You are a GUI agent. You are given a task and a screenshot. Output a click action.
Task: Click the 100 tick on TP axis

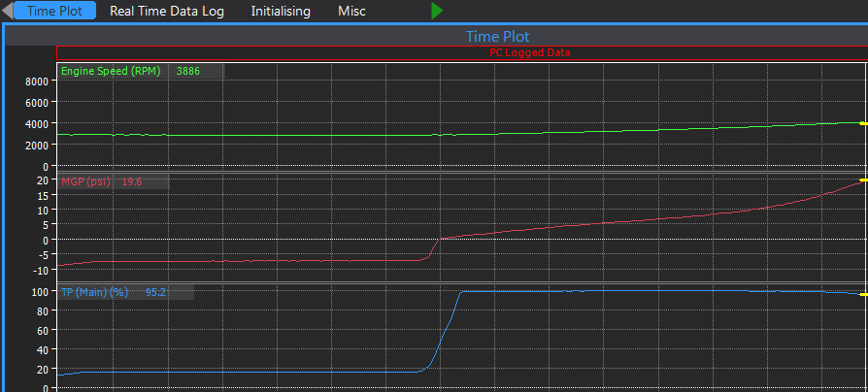coord(42,291)
